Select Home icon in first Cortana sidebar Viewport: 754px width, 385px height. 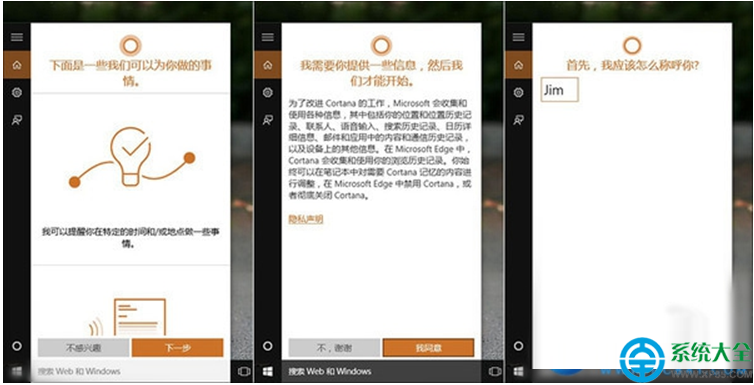(x=17, y=65)
